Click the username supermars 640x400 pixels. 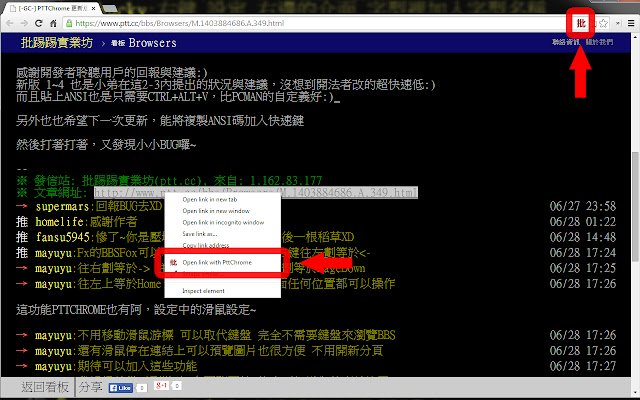[x=62, y=206]
